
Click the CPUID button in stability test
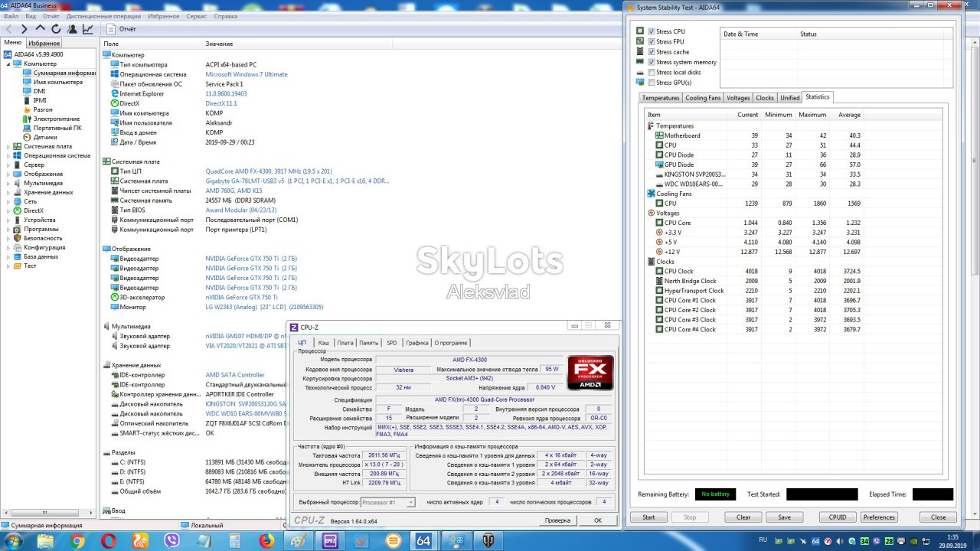click(838, 517)
